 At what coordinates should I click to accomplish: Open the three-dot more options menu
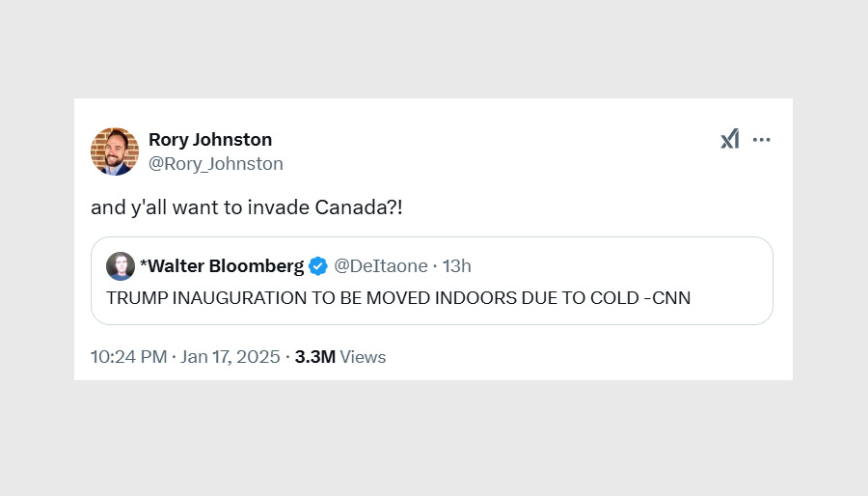[x=762, y=140]
